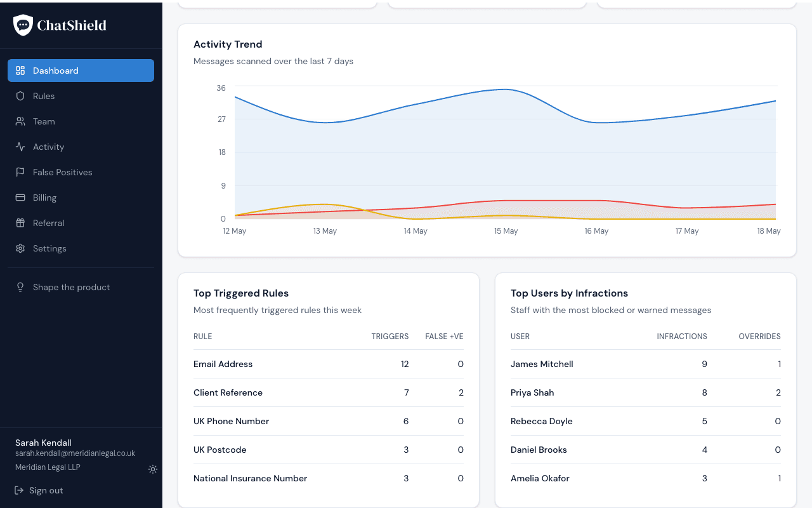Click the lightbulb icon beside Shape the product
The height and width of the screenshot is (508, 812).
tap(20, 287)
